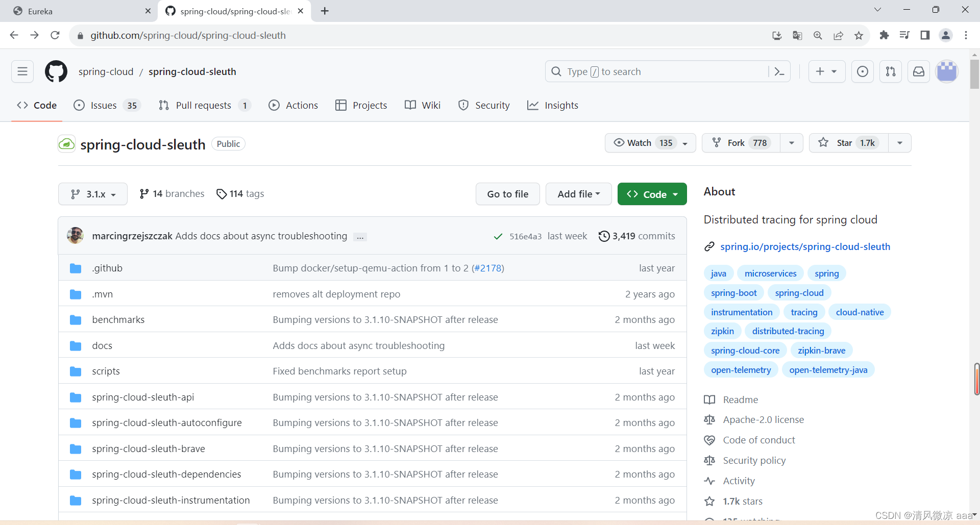Open the issues shortcut icon in header
Viewport: 980px width, 525px height.
pyautogui.click(x=863, y=71)
